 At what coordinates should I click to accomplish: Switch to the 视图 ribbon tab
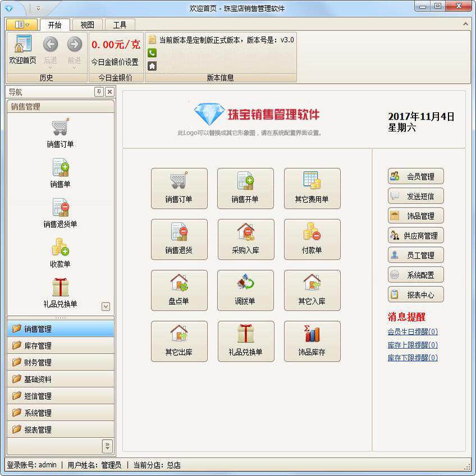click(88, 25)
